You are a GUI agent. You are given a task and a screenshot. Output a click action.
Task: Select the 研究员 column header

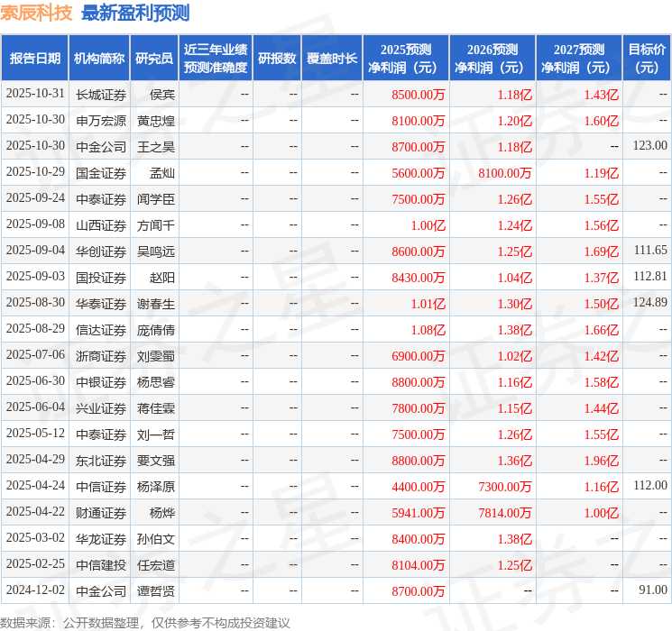[154, 59]
